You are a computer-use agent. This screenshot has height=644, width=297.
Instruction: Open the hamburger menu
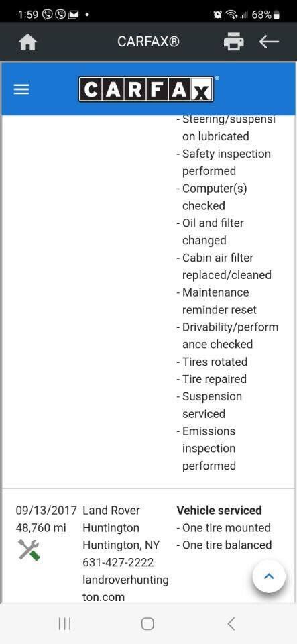click(21, 89)
